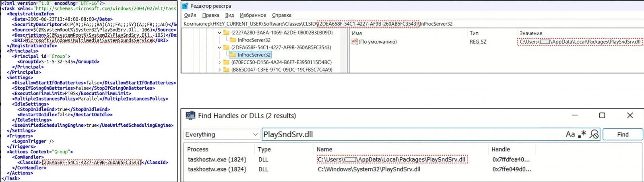The width and height of the screenshot is (644, 182).
Task: Collapse the {2227A280-3AEA-1069-A2DE-08002B30309D} key
Action: (219, 33)
